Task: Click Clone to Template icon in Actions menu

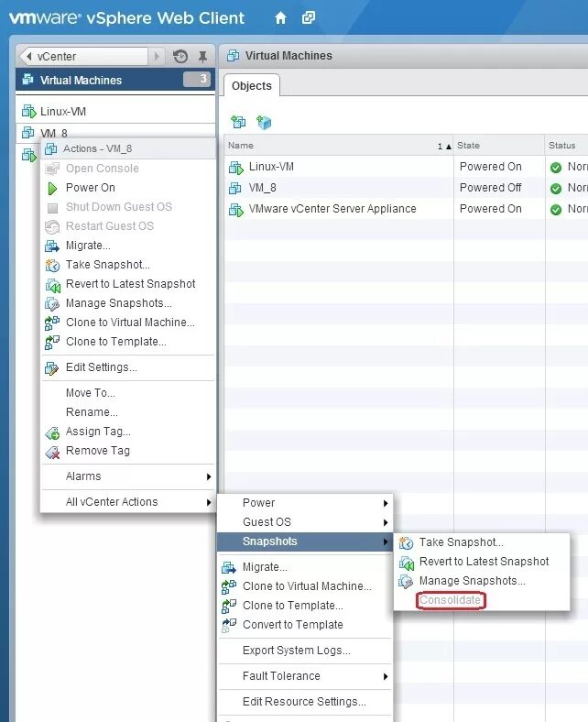Action: (52, 342)
